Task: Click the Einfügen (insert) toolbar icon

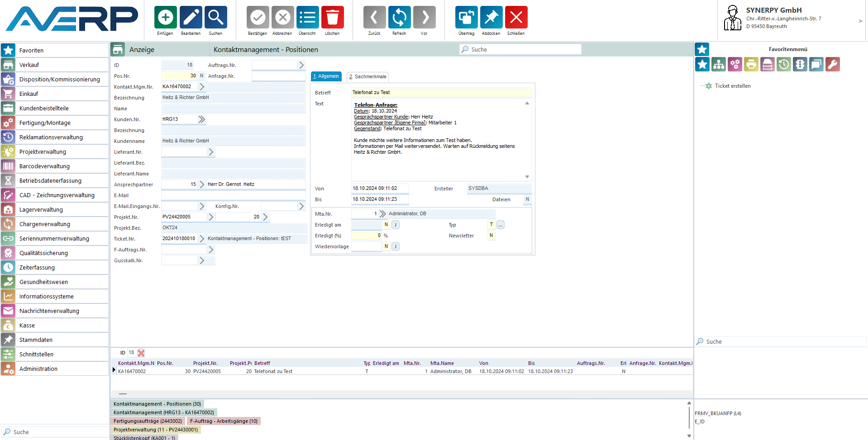Action: pyautogui.click(x=165, y=18)
